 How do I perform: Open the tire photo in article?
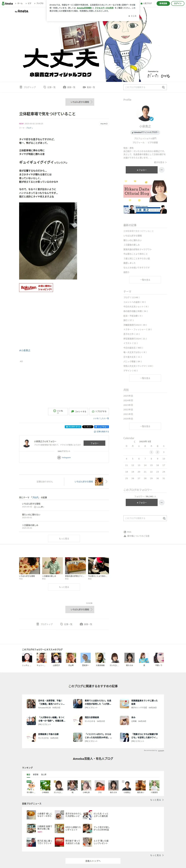(48, 241)
